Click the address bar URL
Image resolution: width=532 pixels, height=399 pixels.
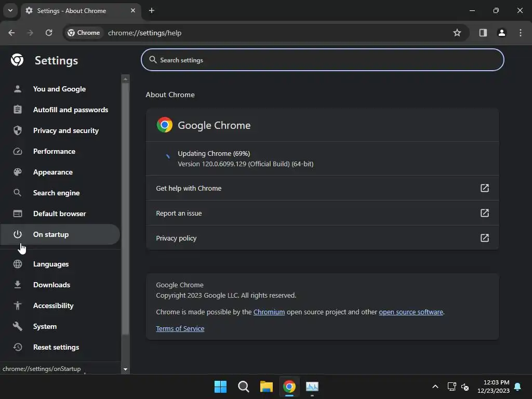144,33
